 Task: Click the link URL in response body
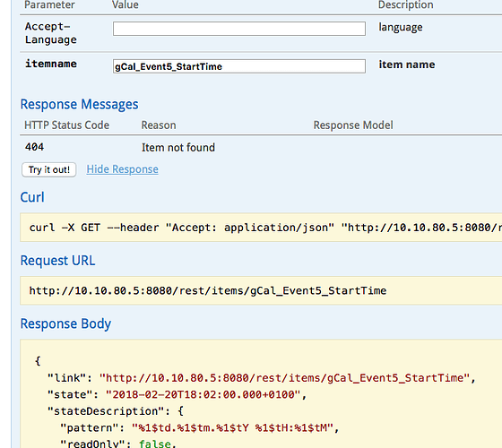(284, 378)
